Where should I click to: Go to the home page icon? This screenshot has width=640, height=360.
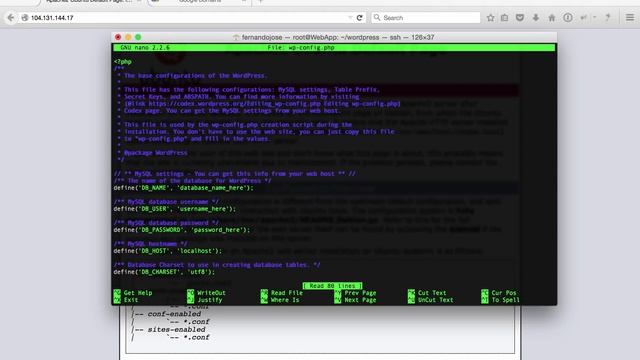pyautogui.click(x=552, y=18)
